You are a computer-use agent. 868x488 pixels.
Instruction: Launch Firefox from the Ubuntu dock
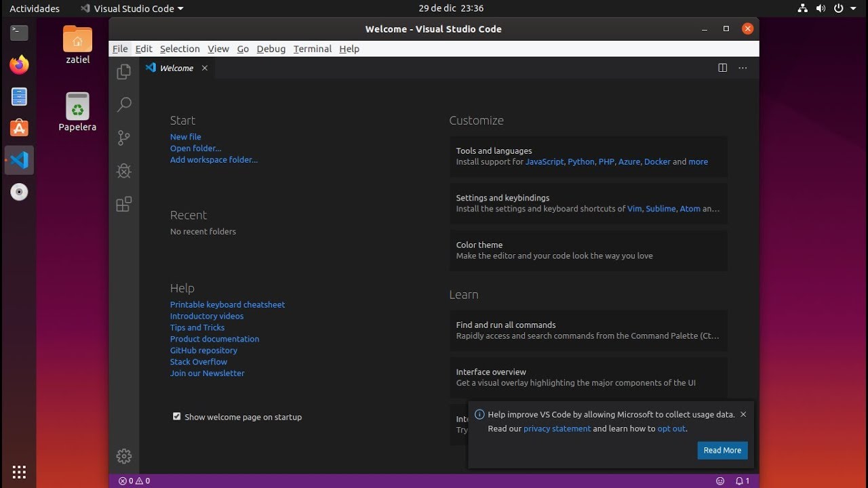(x=19, y=64)
